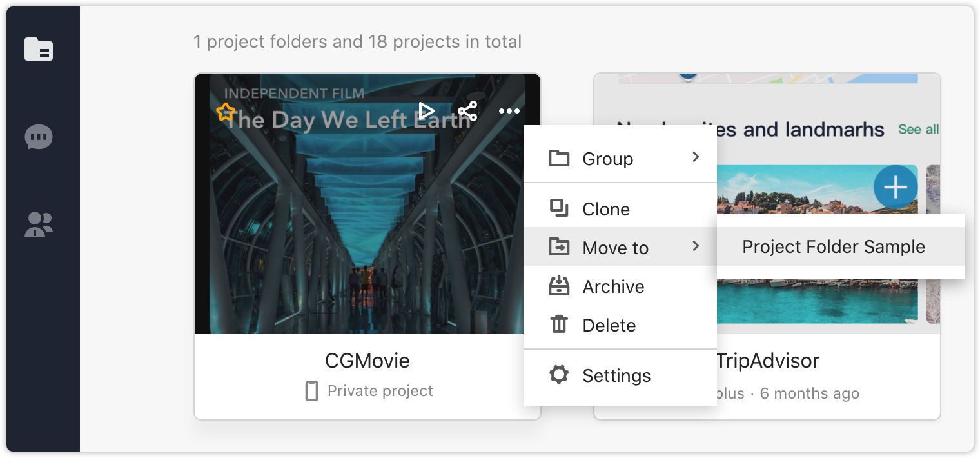Delete the CGMovie project

click(x=609, y=325)
